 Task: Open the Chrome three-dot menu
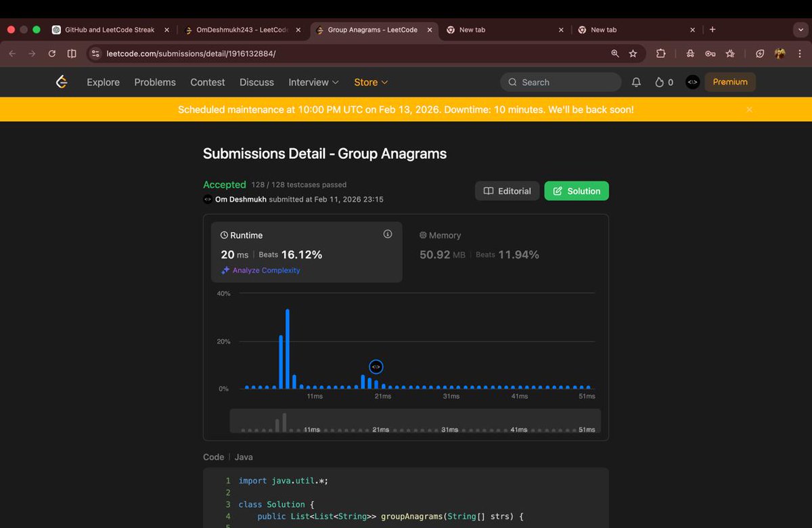800,53
